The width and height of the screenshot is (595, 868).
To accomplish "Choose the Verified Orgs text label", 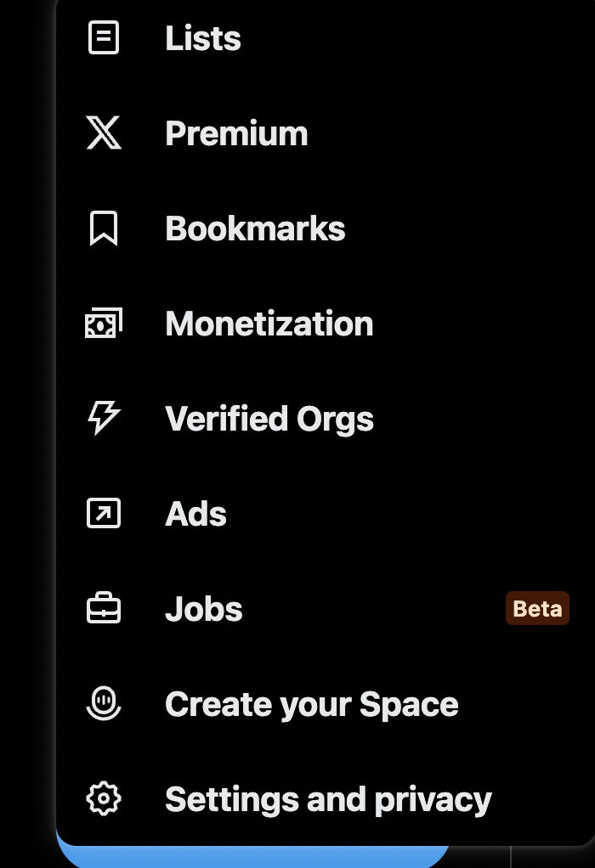I will click(269, 419).
